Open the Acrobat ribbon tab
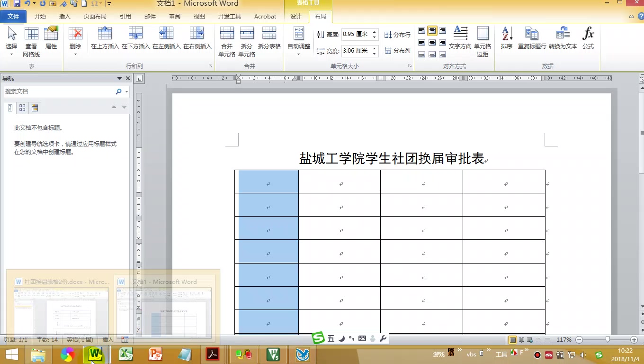This screenshot has height=364, width=644. tap(265, 16)
